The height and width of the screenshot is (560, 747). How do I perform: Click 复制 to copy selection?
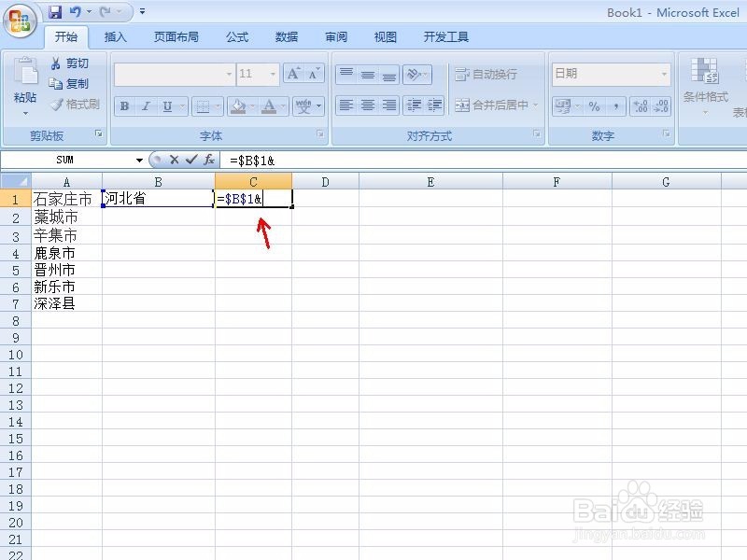(69, 84)
